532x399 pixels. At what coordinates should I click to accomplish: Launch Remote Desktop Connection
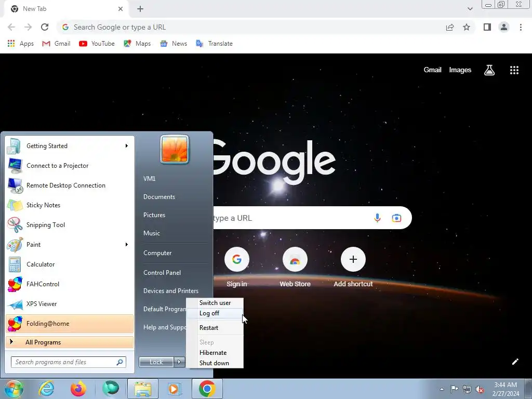[x=70, y=185]
